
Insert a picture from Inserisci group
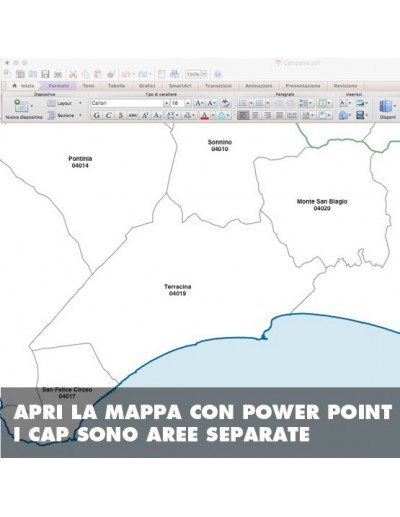pyautogui.click(x=360, y=103)
